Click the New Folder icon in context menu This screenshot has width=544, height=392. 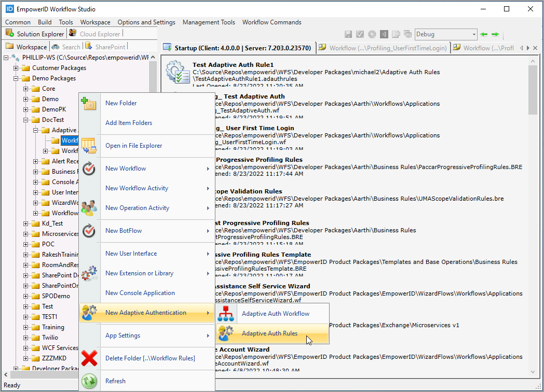pos(89,103)
